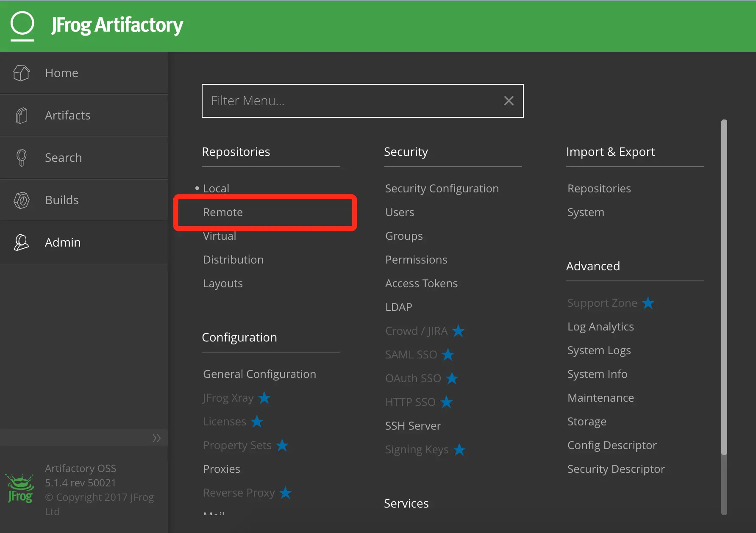This screenshot has height=533, width=756.
Task: Type in the Filter Menu field
Action: [352, 101]
